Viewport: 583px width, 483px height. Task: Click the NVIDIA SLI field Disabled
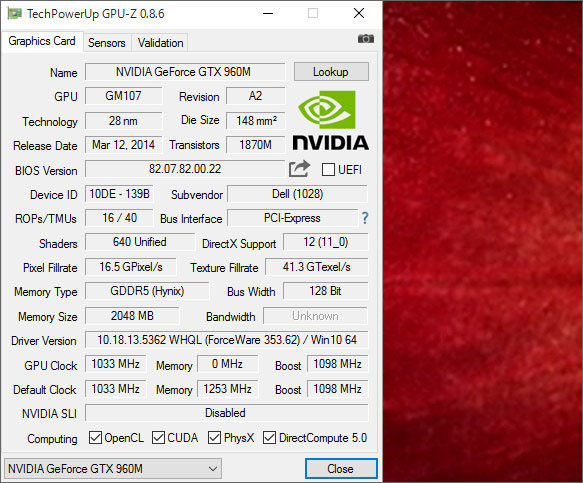(x=226, y=413)
